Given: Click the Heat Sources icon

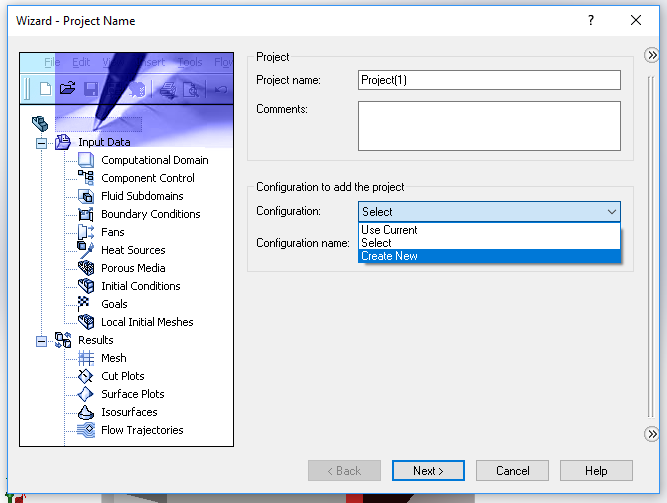Looking at the screenshot, I should point(85,250).
